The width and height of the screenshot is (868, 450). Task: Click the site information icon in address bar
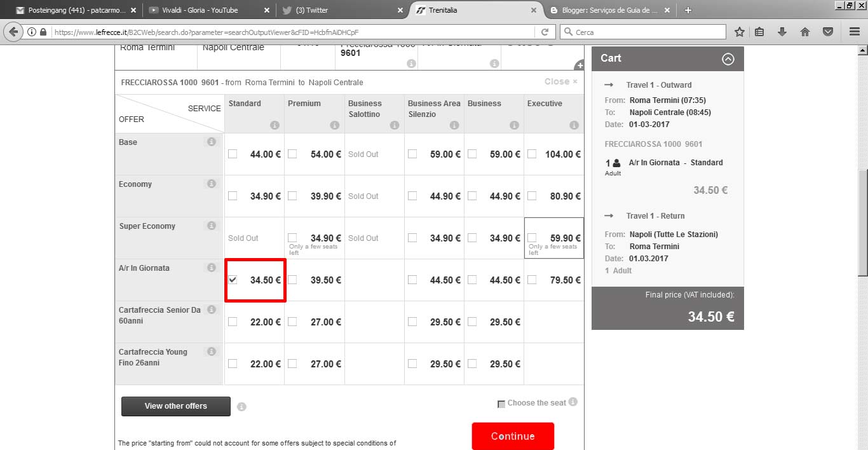click(x=32, y=32)
